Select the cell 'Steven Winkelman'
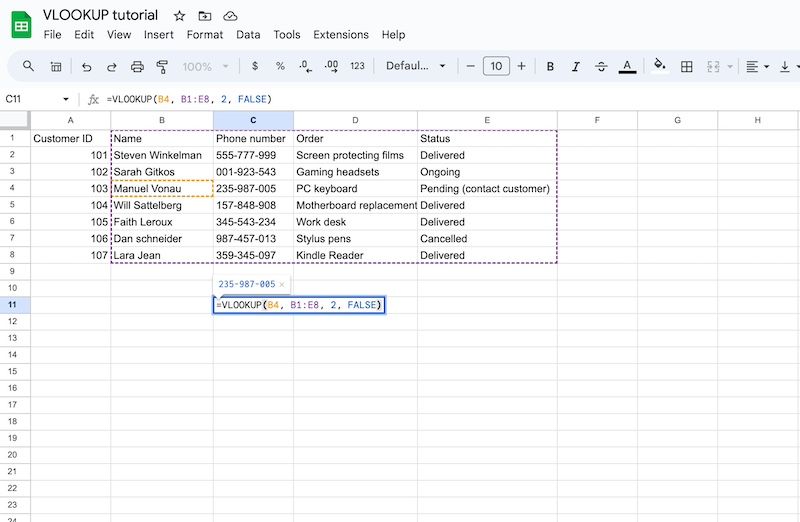Screen dimensions: 800x522 (162, 155)
